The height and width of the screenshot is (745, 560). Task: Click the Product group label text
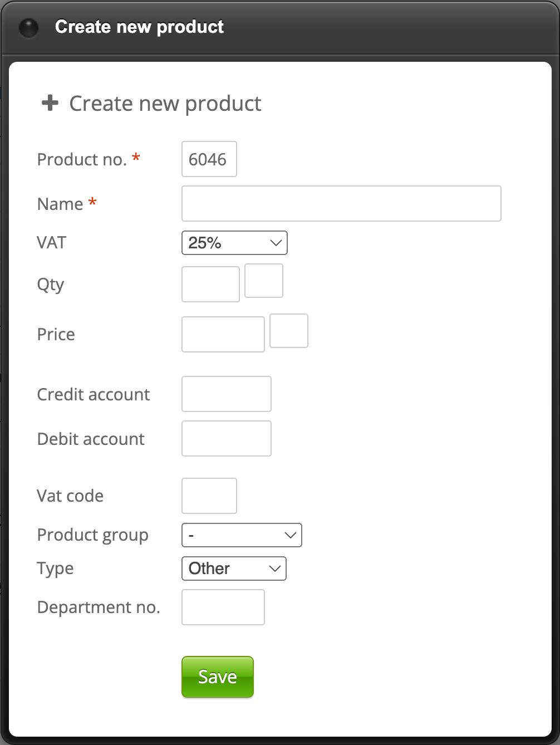(x=92, y=535)
